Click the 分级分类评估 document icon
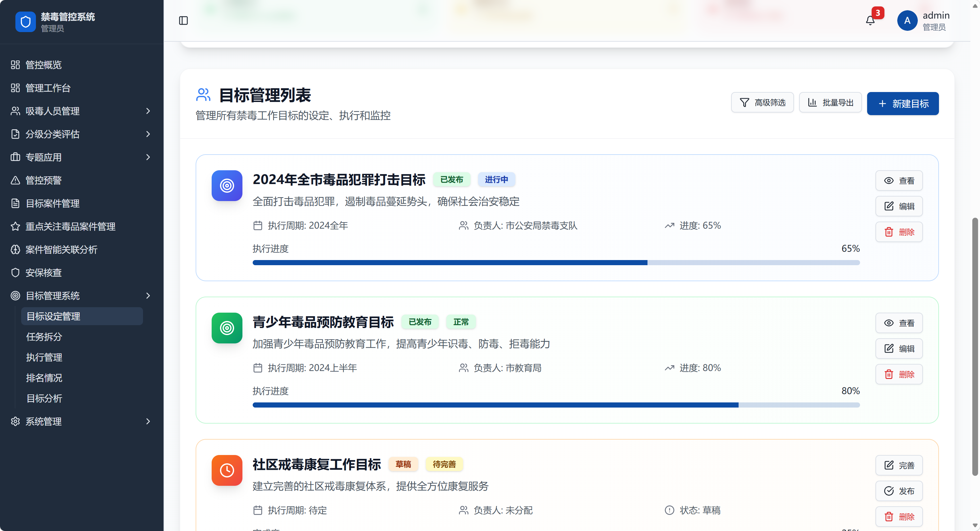980x531 pixels. pos(15,134)
